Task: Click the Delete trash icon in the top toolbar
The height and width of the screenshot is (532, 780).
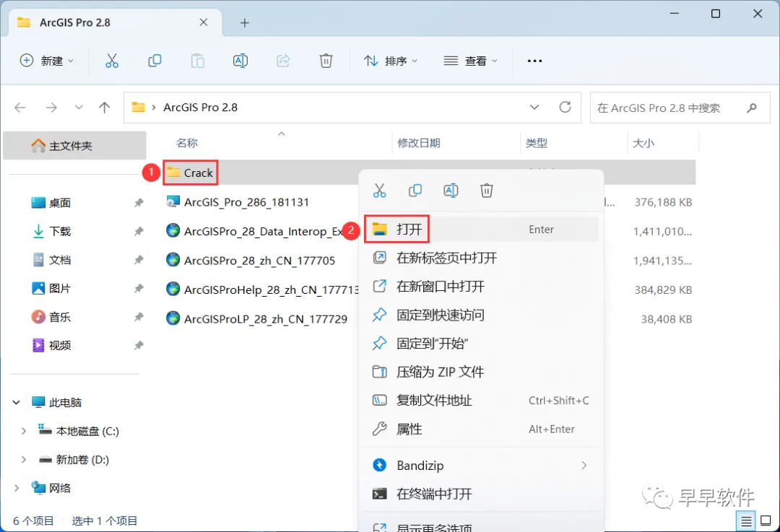Action: pos(326,61)
